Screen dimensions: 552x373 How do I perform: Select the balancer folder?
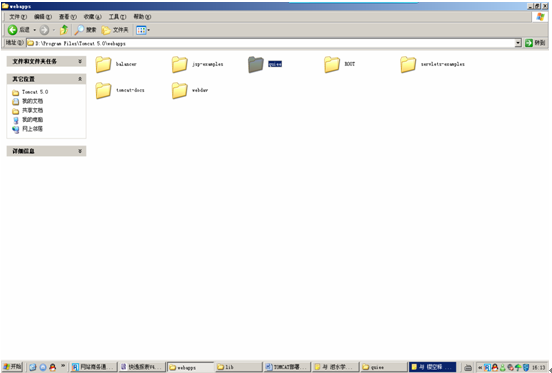tap(116, 64)
